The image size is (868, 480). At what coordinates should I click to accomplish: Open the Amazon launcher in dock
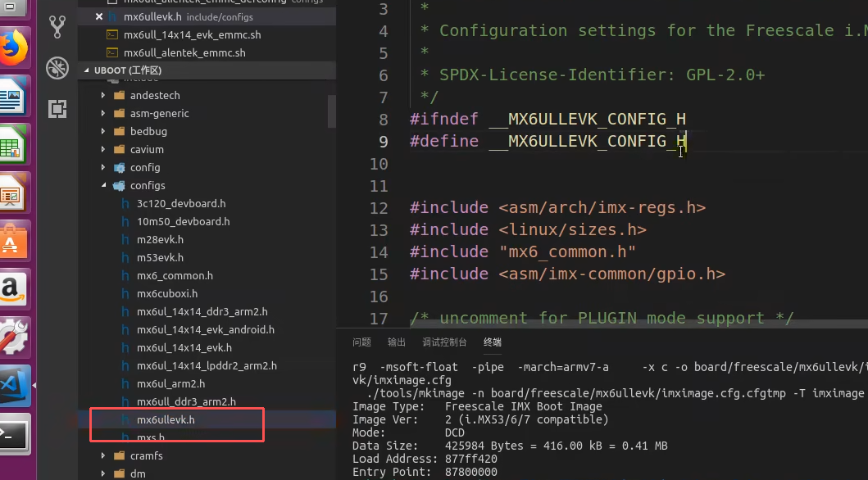click(x=13, y=288)
